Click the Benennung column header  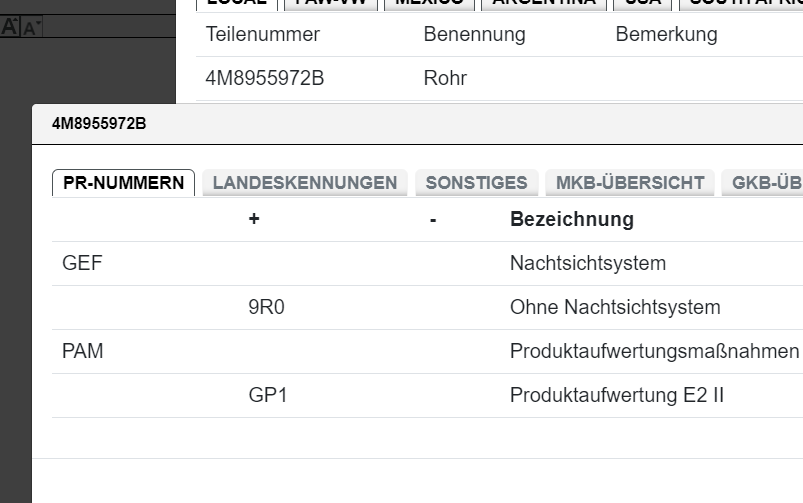[474, 34]
